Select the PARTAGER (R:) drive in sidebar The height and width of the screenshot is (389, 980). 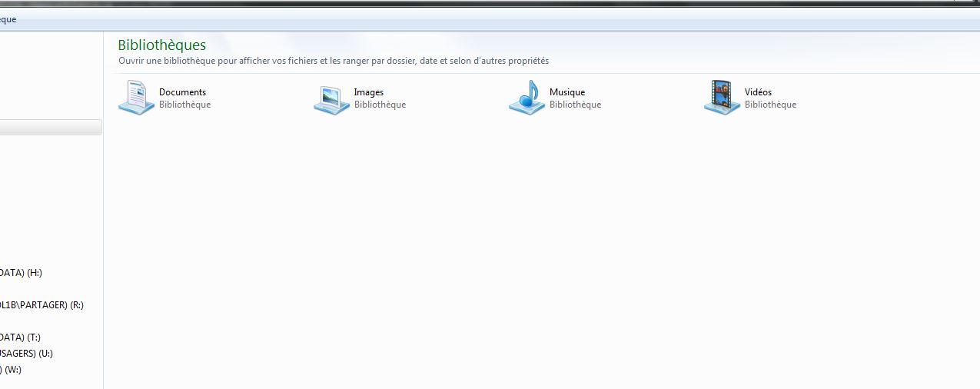point(42,304)
